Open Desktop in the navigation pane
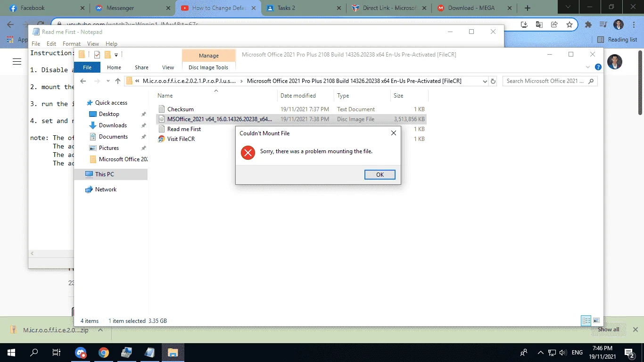Screen dimensions: 644x362 pos(109,114)
